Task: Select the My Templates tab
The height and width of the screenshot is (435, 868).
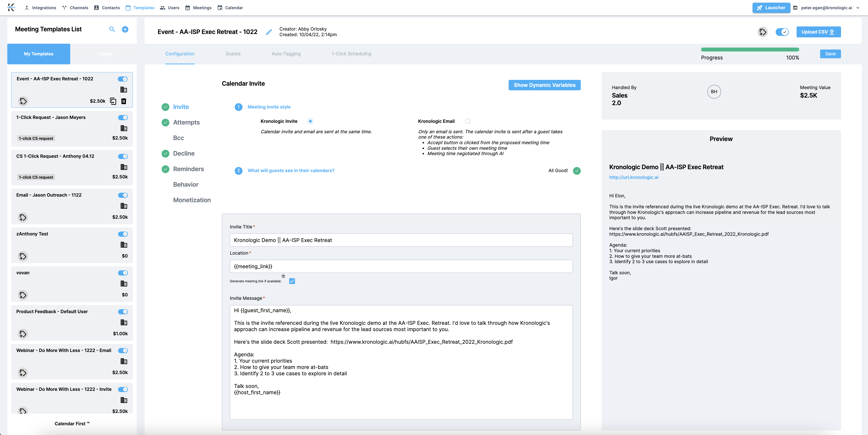Action: click(x=38, y=54)
